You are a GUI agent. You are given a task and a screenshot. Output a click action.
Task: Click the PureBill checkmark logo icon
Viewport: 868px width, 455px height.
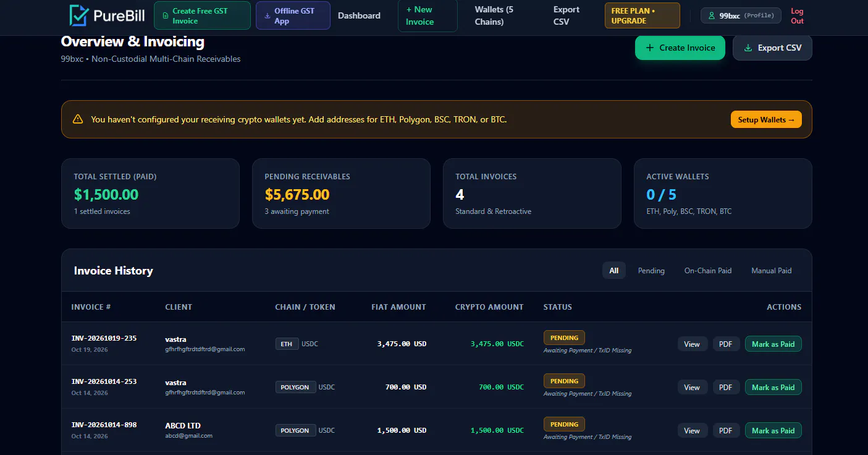tap(78, 15)
